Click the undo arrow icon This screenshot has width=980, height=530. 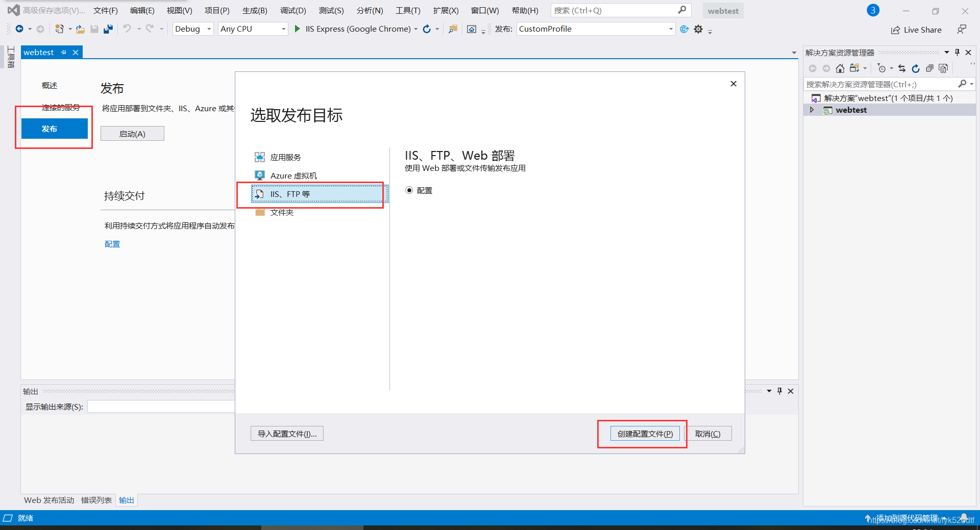[x=127, y=29]
